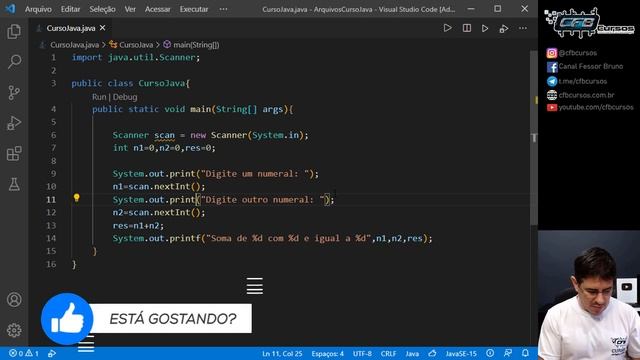The width and height of the screenshot is (640, 360).
Task: Open the editor More Actions ellipsis
Action: click(x=523, y=28)
